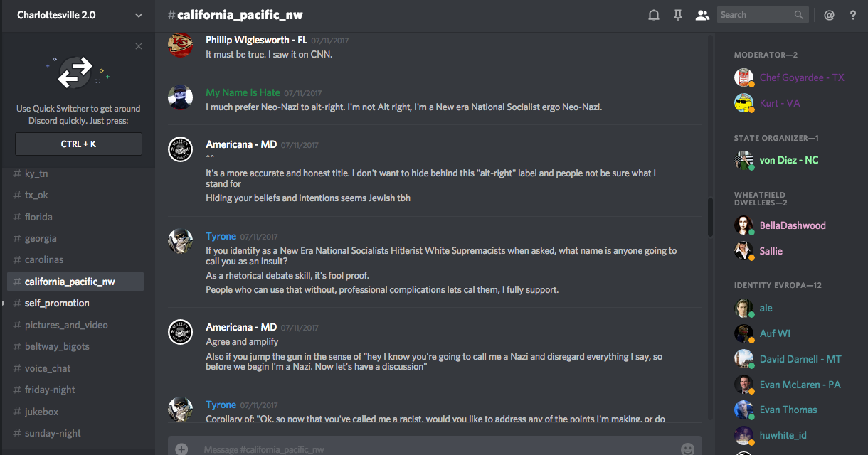Click the chat scrollbar thumb

(x=710, y=217)
